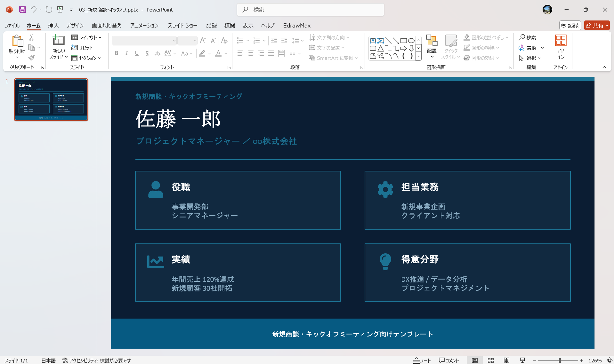Select the vertical text box drawing tool
The width and height of the screenshot is (614, 364).
click(x=381, y=40)
